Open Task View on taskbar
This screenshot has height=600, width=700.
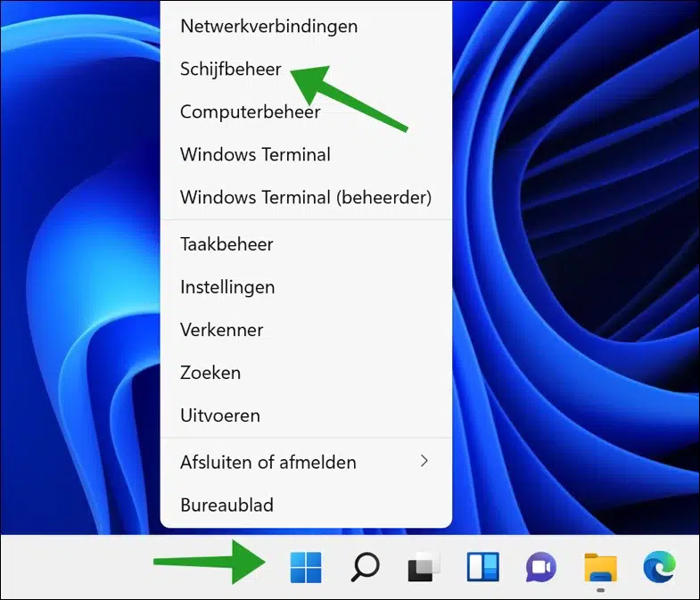pos(424,567)
